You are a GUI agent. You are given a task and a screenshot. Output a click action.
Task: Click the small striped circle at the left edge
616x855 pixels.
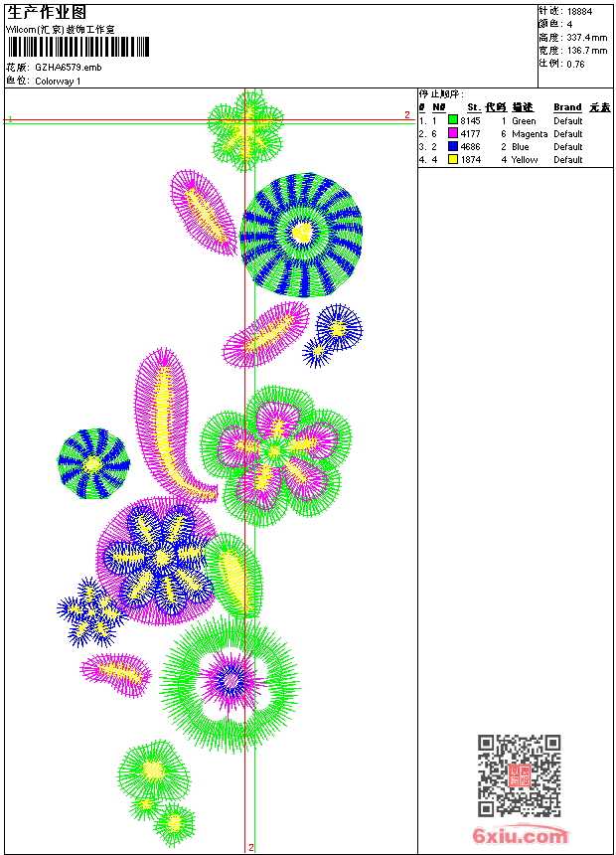pyautogui.click(x=93, y=464)
